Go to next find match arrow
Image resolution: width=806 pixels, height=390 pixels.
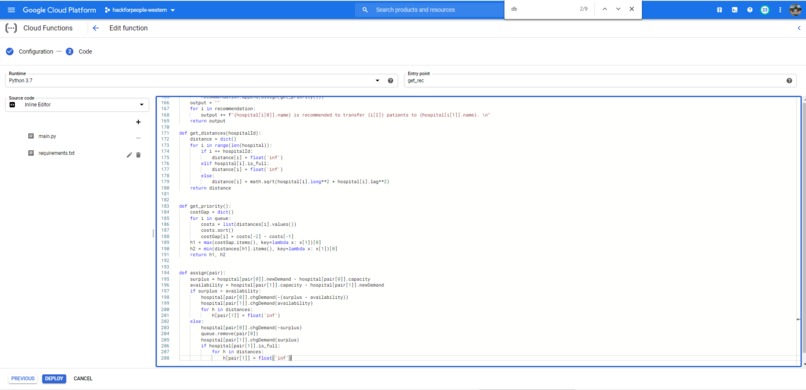pyautogui.click(x=618, y=9)
